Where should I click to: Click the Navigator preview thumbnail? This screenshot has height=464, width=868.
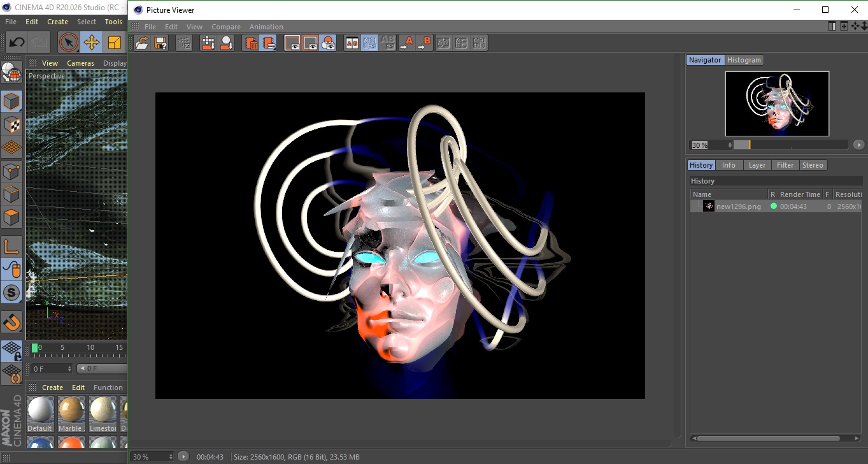coord(777,103)
